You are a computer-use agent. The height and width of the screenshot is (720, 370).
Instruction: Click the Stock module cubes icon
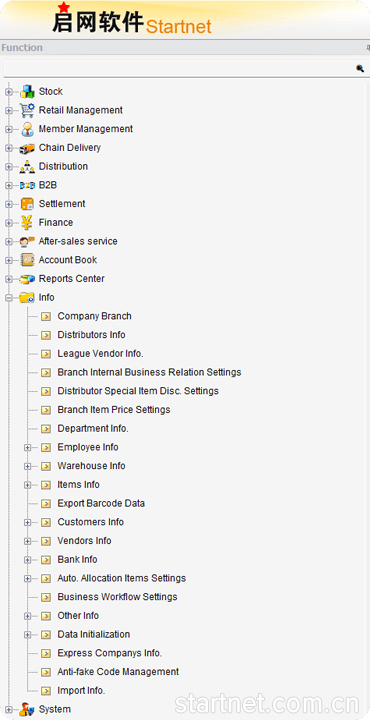tap(27, 91)
